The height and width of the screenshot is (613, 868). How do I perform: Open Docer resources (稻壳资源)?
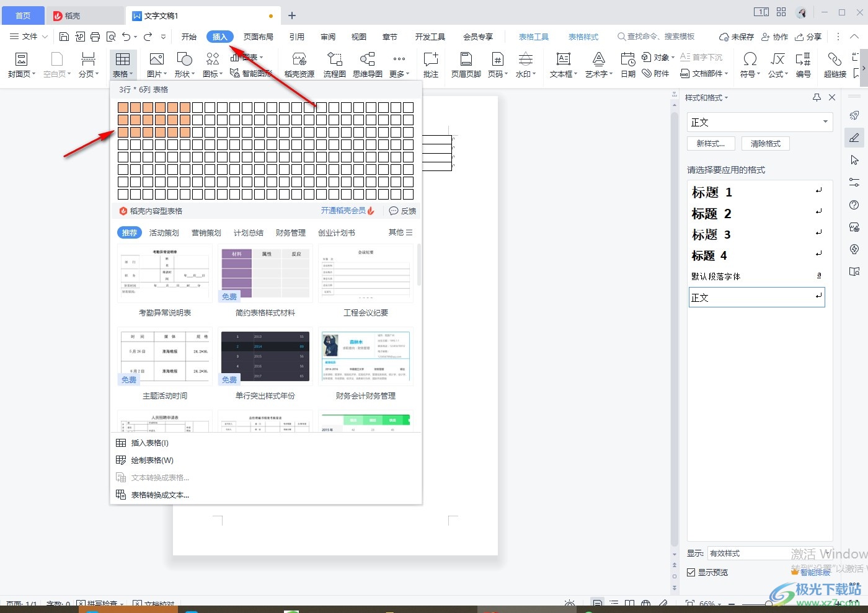(299, 65)
